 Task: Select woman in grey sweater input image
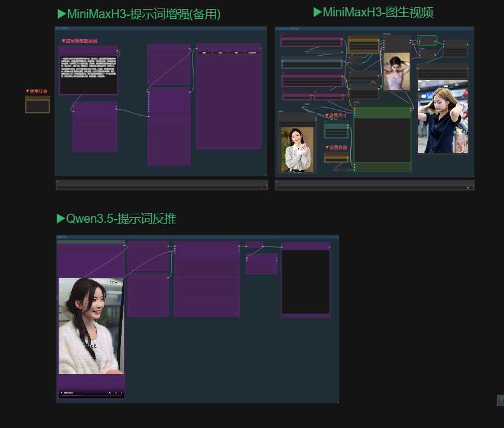[297, 150]
